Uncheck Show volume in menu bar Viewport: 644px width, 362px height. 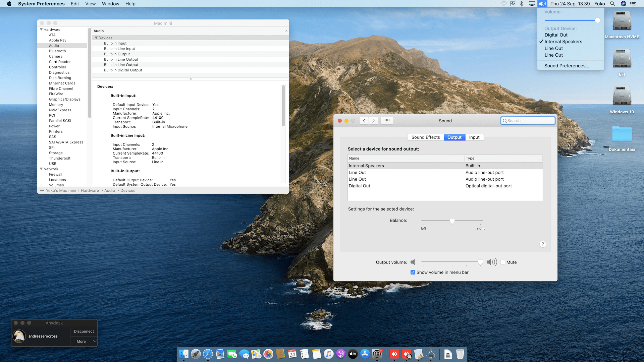click(413, 272)
